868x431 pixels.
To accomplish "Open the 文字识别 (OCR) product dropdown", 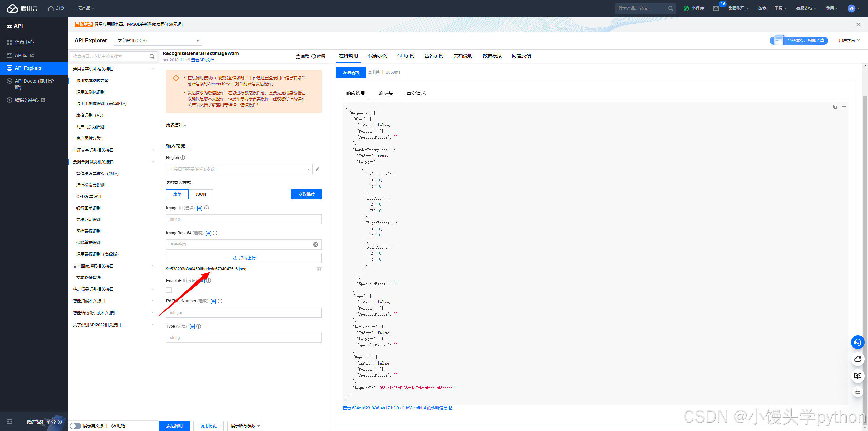I will pyautogui.click(x=158, y=41).
